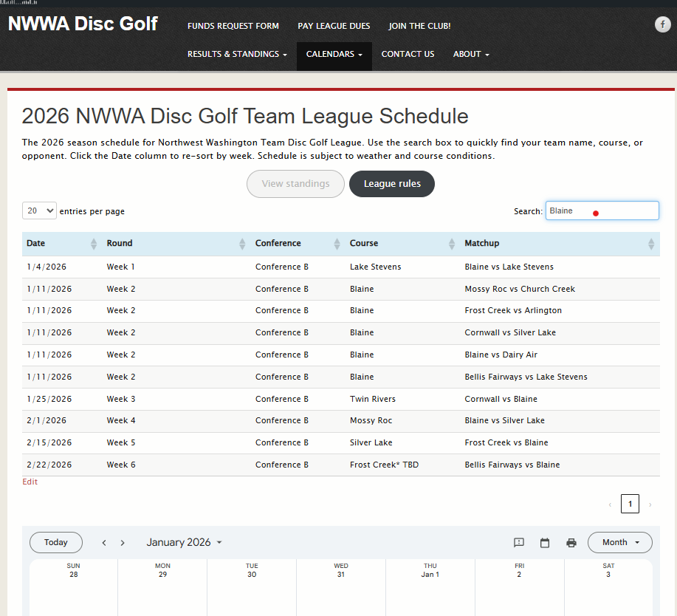The width and height of the screenshot is (677, 616).
Task: Sort table by Date column arrows
Action: coord(93,244)
